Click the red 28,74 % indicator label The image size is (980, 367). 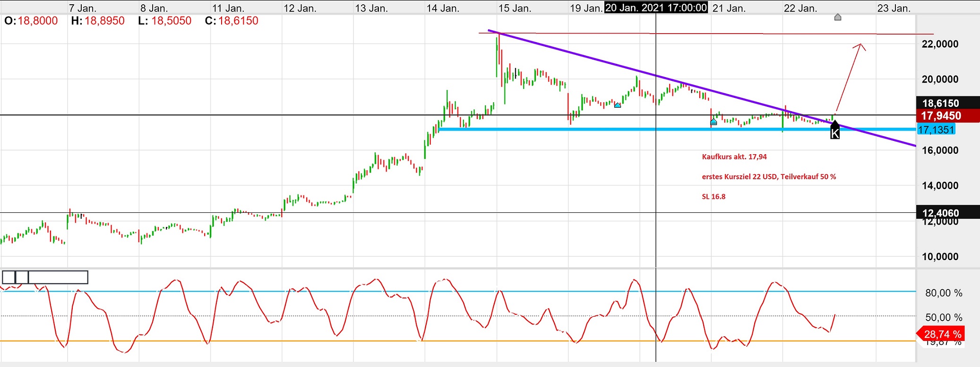[942, 334]
